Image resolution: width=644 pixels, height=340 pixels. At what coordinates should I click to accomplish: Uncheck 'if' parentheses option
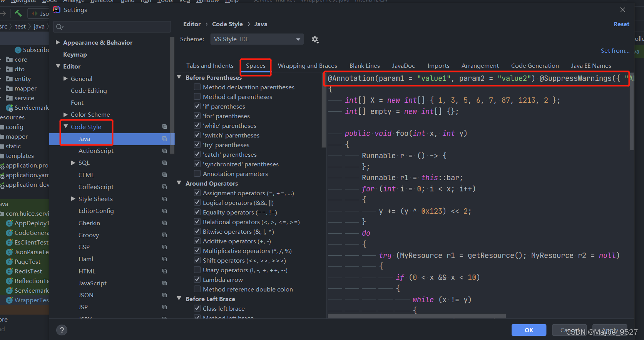(197, 106)
